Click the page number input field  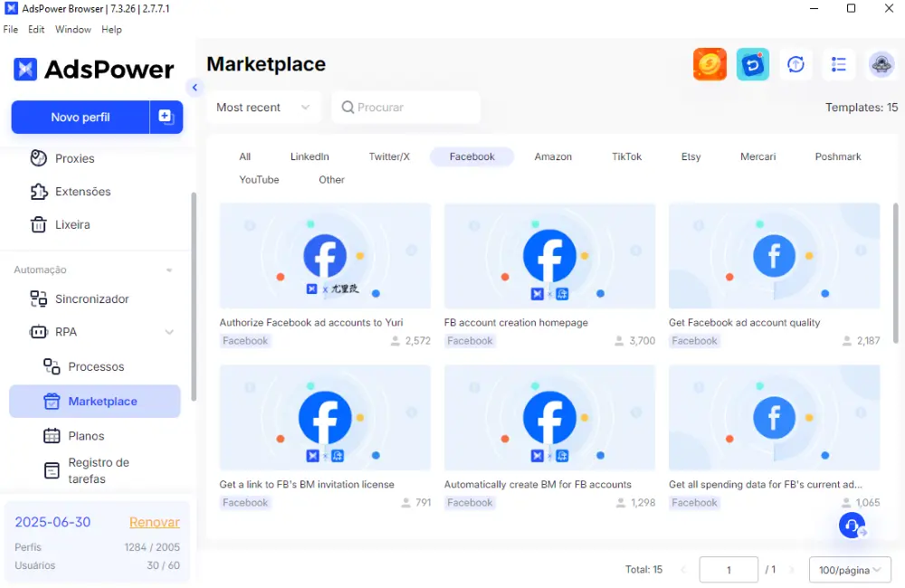tap(729, 570)
